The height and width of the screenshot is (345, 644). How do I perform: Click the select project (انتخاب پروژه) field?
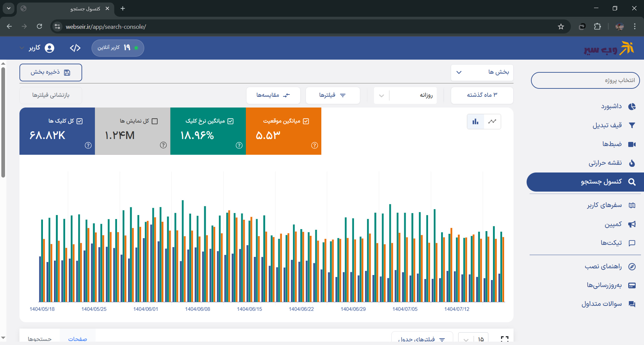click(x=585, y=80)
